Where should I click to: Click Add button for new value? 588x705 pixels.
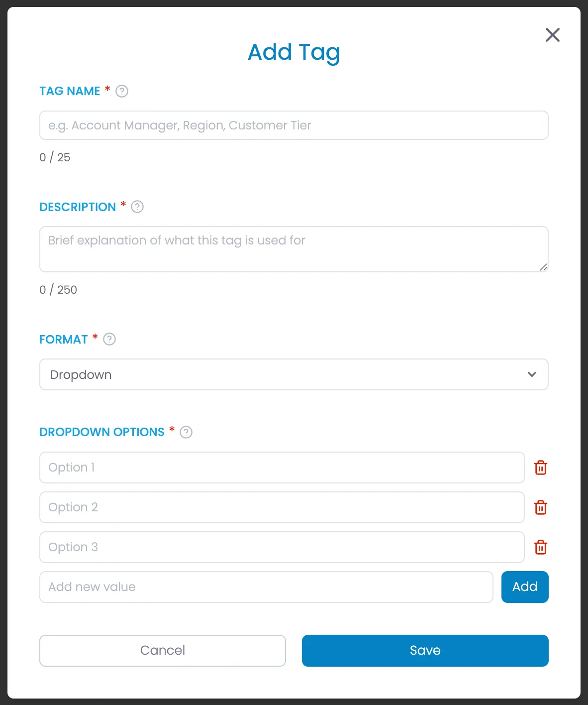[525, 587]
